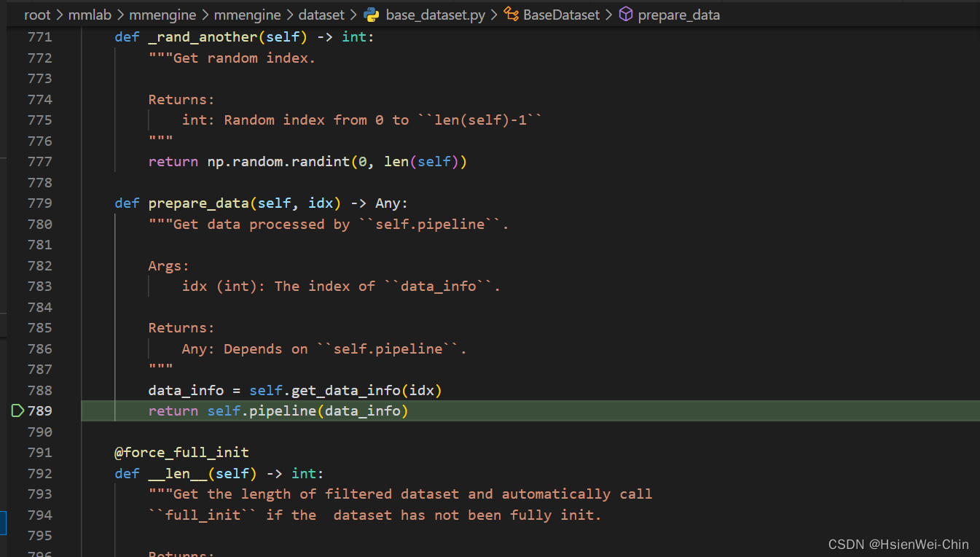980x557 pixels.
Task: Click the Python file icon in breadcrumb
Action: click(x=372, y=15)
